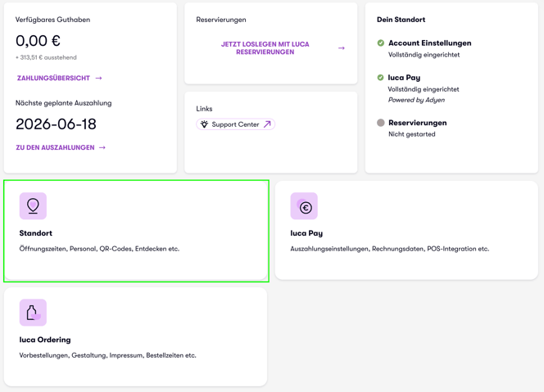Select the luca Ordering bottle icon
This screenshot has width=544, height=392.
(33, 313)
